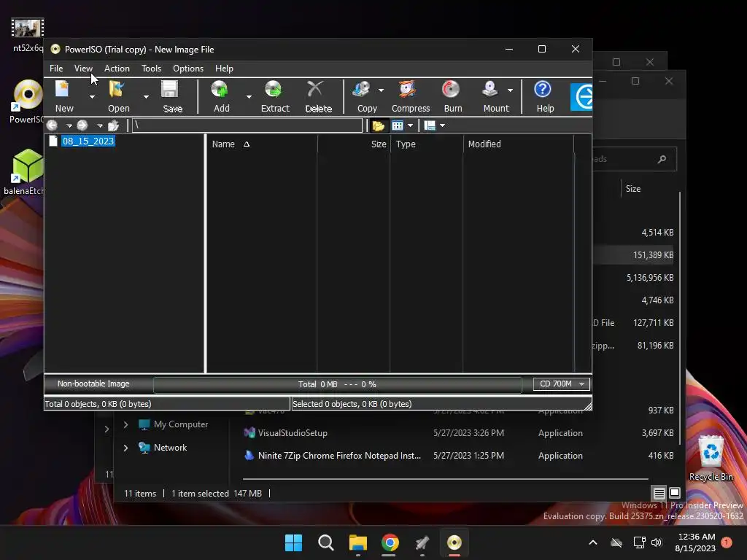The height and width of the screenshot is (560, 747).
Task: Sort by Size column in PowerISO
Action: [x=354, y=144]
